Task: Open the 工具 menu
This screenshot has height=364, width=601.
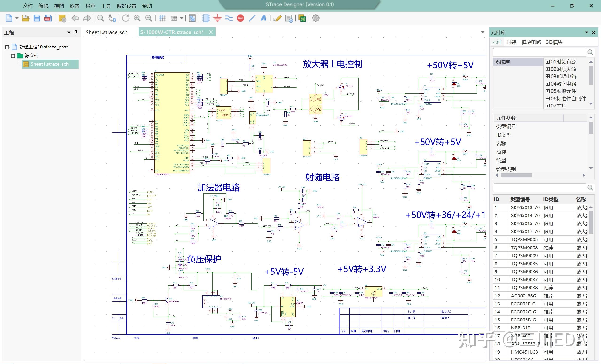Action: coord(106,5)
